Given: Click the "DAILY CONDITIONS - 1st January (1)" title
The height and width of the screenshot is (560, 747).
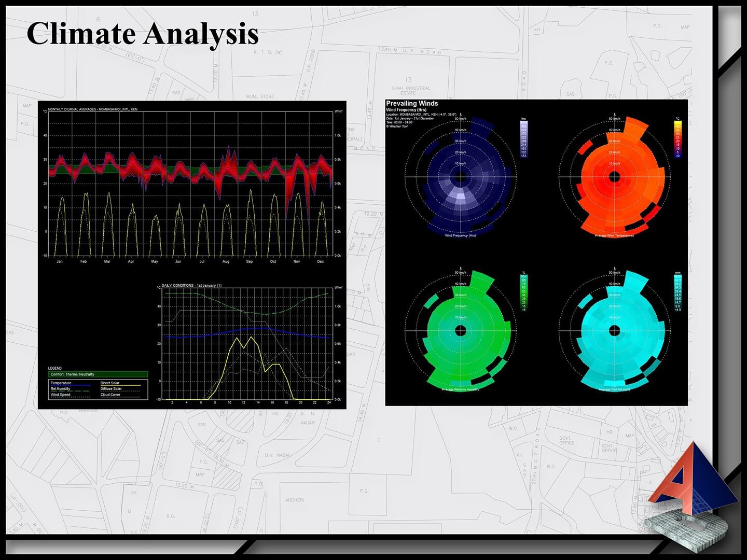Looking at the screenshot, I should click(191, 286).
